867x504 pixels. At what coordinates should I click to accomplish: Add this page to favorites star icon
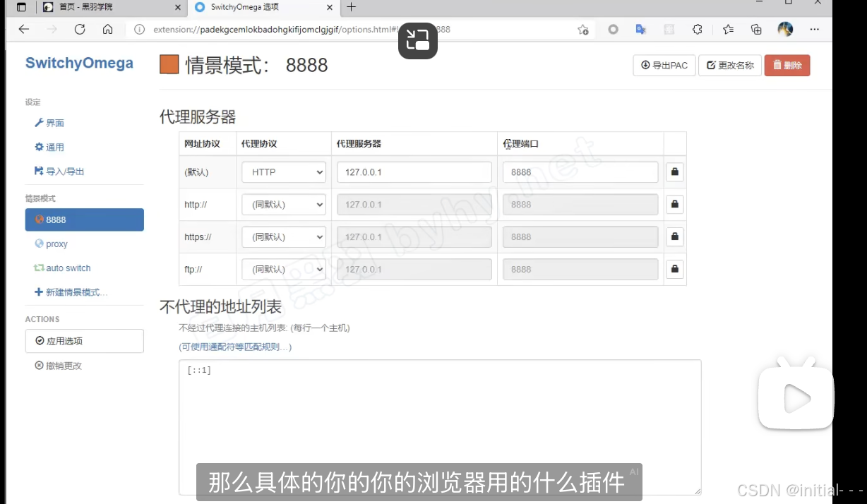click(582, 30)
